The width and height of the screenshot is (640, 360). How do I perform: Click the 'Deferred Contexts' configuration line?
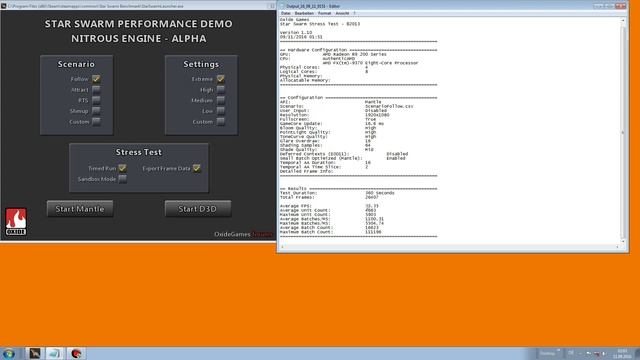pos(344,154)
